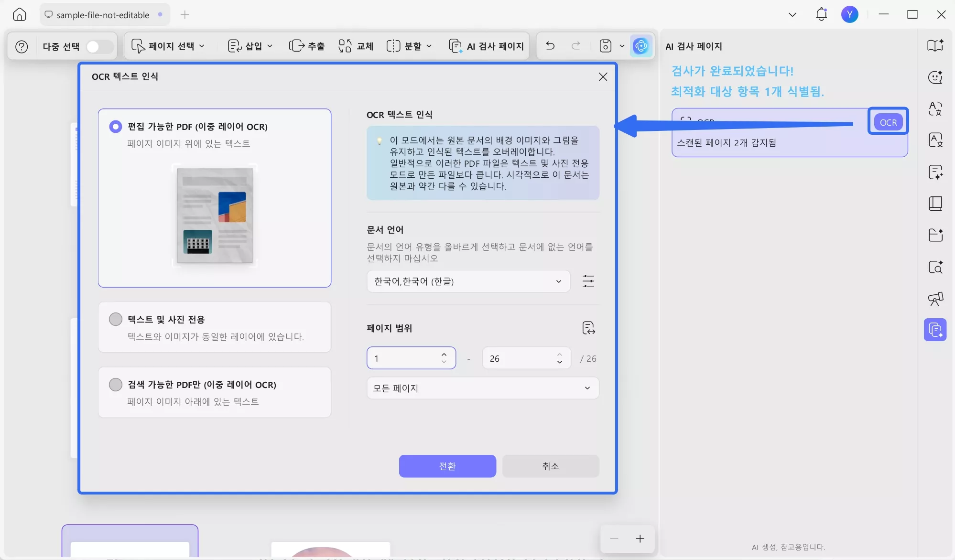Click the Save icon
This screenshot has height=560, width=955.
[x=605, y=46]
